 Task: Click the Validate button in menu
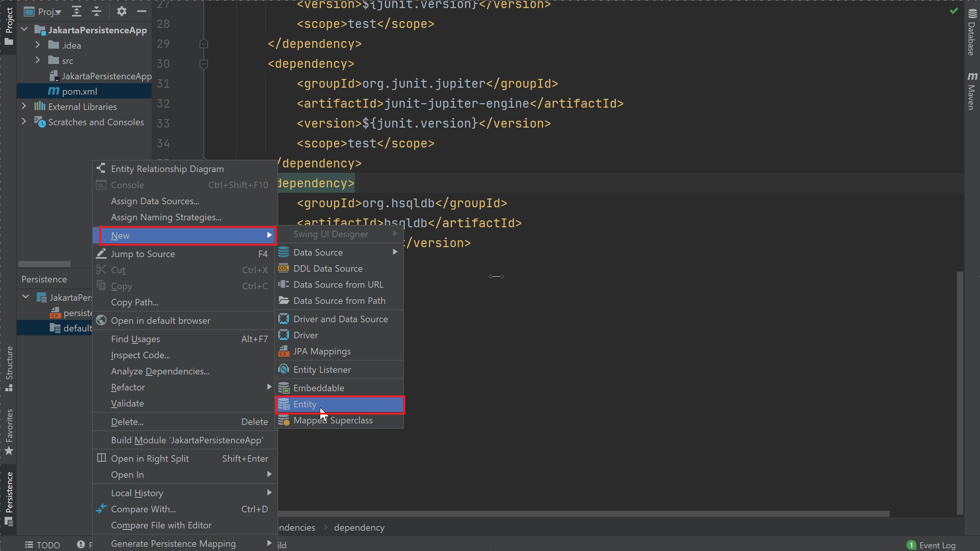click(127, 403)
